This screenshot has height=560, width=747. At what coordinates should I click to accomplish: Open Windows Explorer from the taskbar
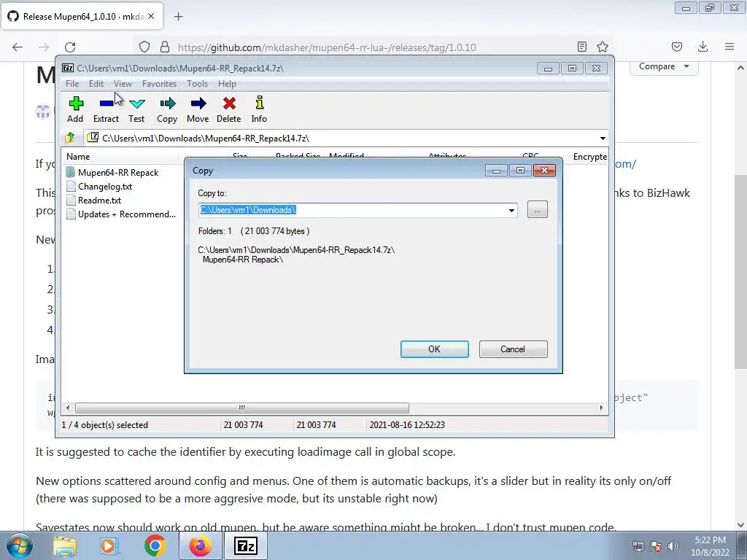(x=65, y=545)
